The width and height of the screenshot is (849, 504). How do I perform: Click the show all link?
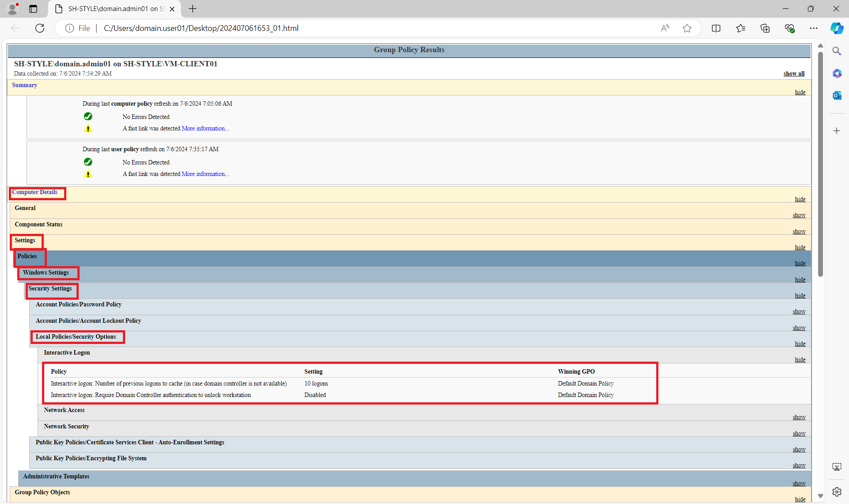click(794, 74)
